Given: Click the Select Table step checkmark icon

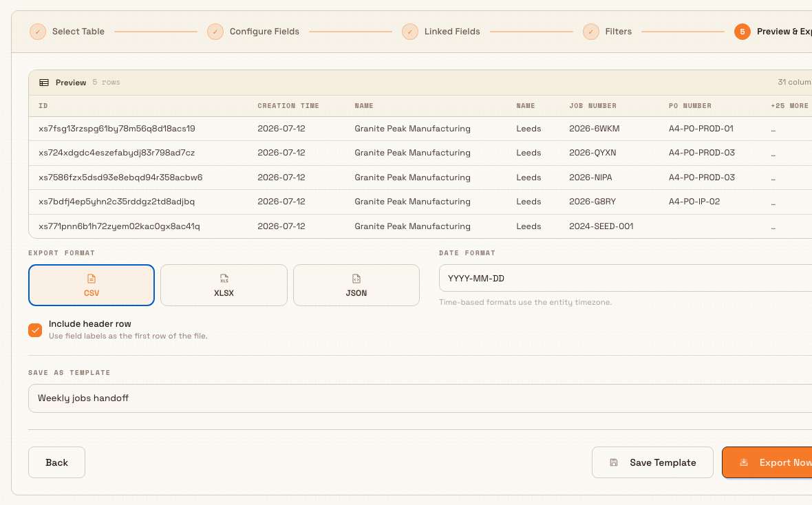Looking at the screenshot, I should (38, 32).
